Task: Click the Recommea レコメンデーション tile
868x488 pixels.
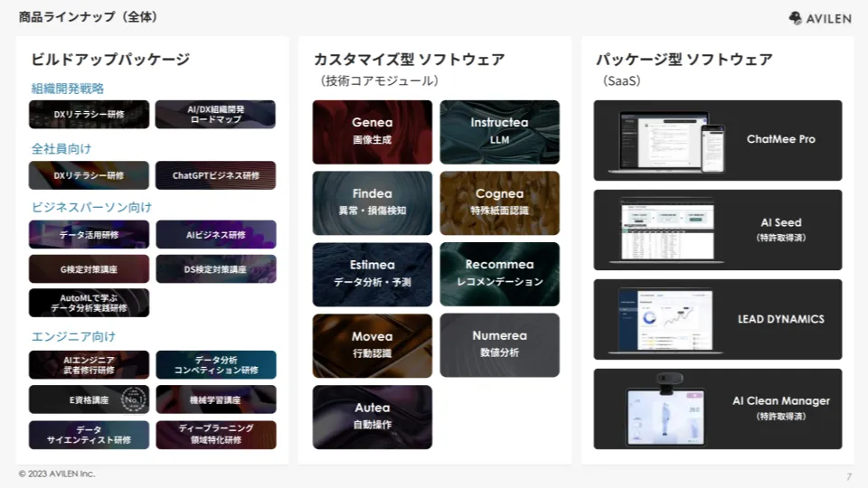Action: point(499,274)
